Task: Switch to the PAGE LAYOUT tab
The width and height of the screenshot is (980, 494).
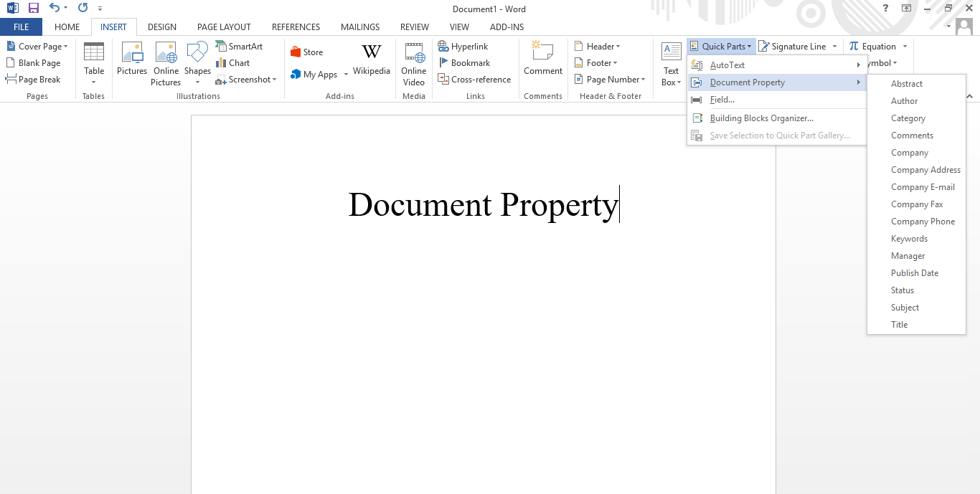Action: [224, 27]
